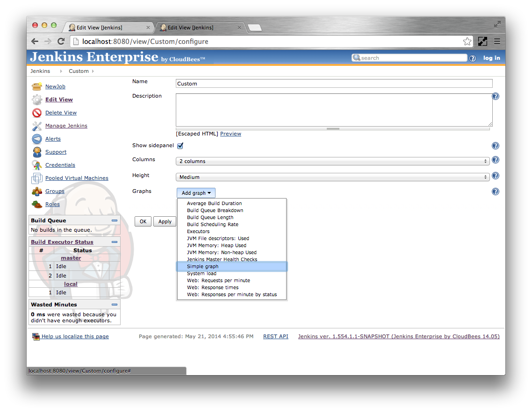The height and width of the screenshot is (412, 532).
Task: Open help for the Graphs section
Action: point(496,192)
